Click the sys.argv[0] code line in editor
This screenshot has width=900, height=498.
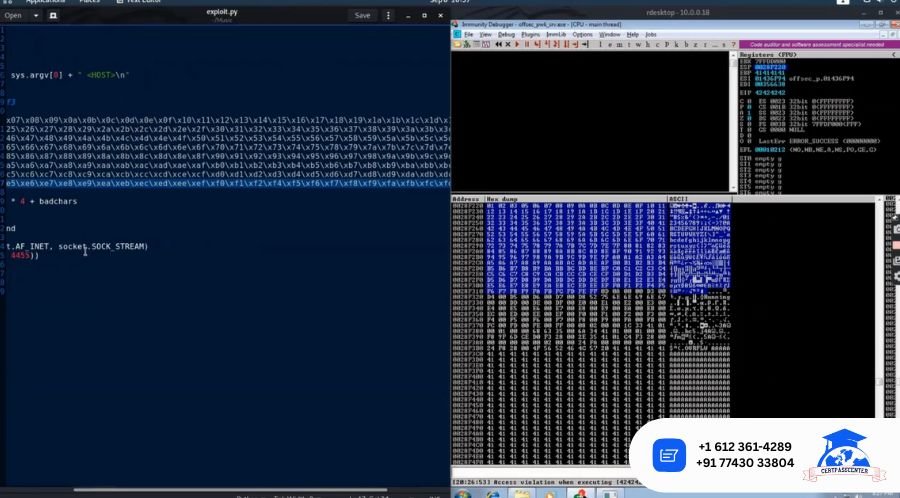click(x=70, y=75)
